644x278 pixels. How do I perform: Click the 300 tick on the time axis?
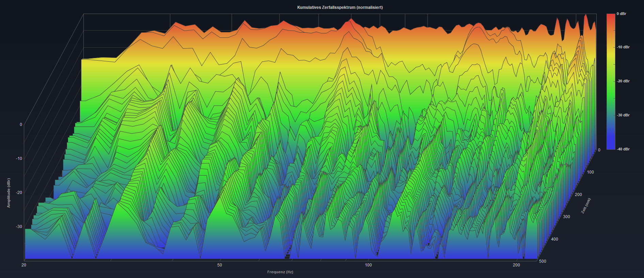point(566,217)
